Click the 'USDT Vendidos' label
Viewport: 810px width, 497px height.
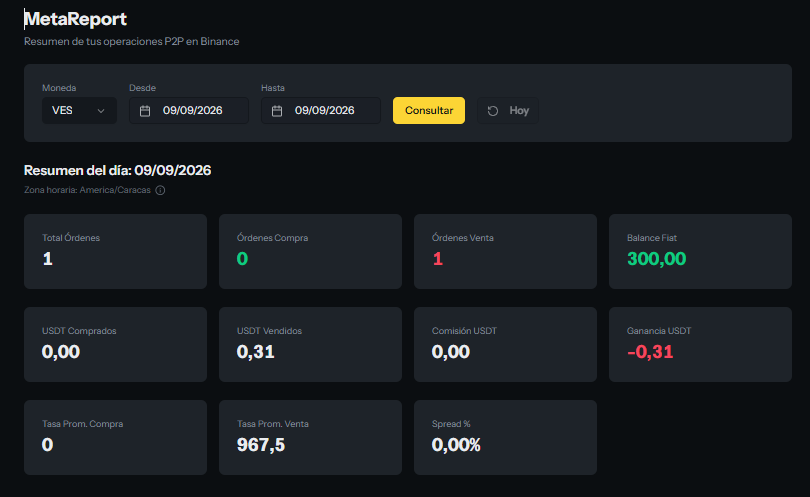click(x=269, y=331)
